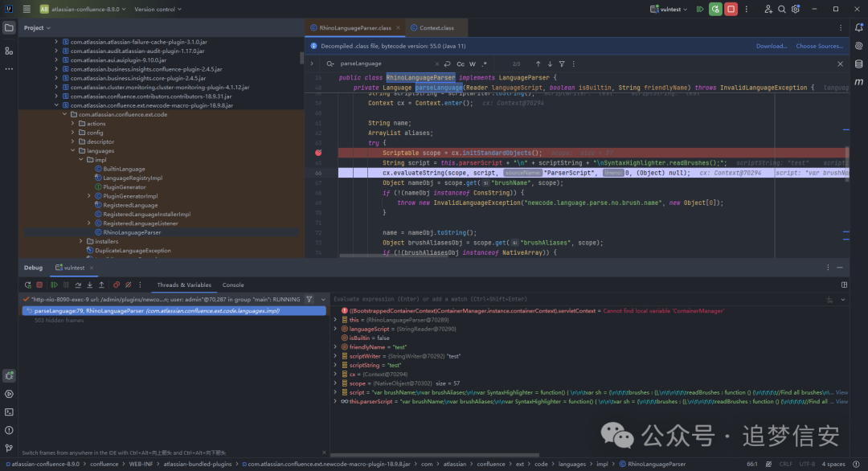
Task: Open the vulntest run configuration dropdown
Action: [x=669, y=9]
